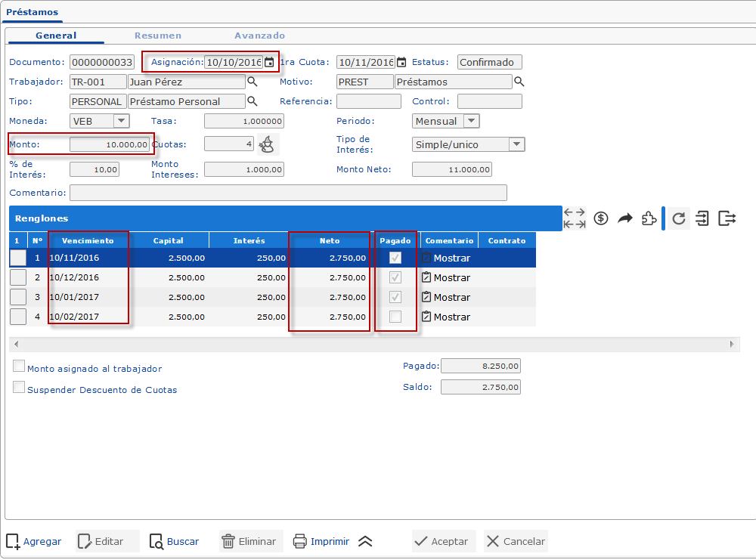Switch to the Resumen tab

157,36
